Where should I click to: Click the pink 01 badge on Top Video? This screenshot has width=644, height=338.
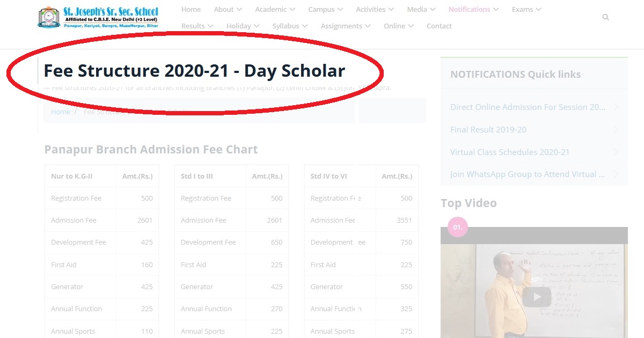coord(457,227)
